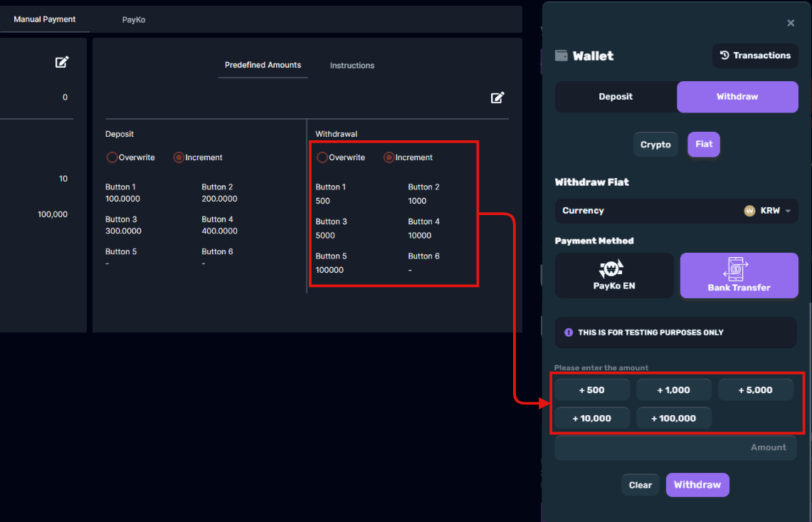Add 5,000 to the withdrawal amount
This screenshot has height=522, width=812.
click(x=756, y=390)
